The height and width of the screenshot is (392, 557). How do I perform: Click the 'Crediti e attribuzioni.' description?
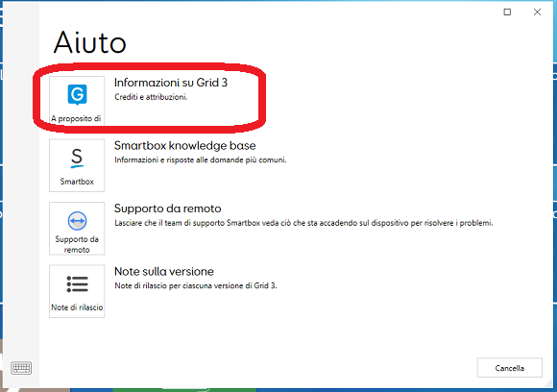coord(151,97)
